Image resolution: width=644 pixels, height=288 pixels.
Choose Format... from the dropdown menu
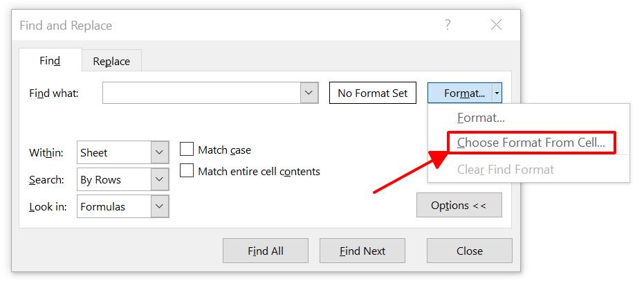[x=481, y=118]
